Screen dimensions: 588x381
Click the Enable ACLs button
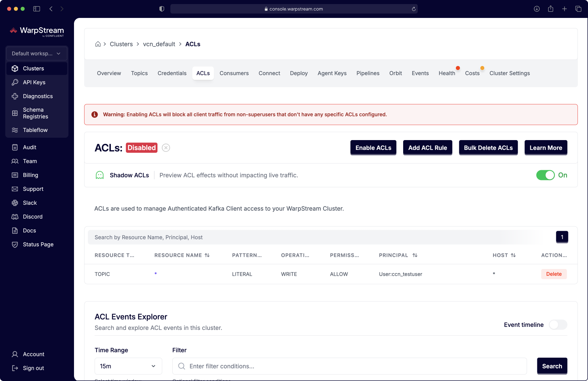point(373,148)
